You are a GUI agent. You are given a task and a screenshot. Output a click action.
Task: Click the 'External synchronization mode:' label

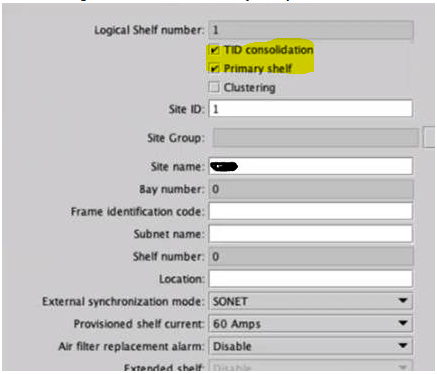pyautogui.click(x=123, y=302)
